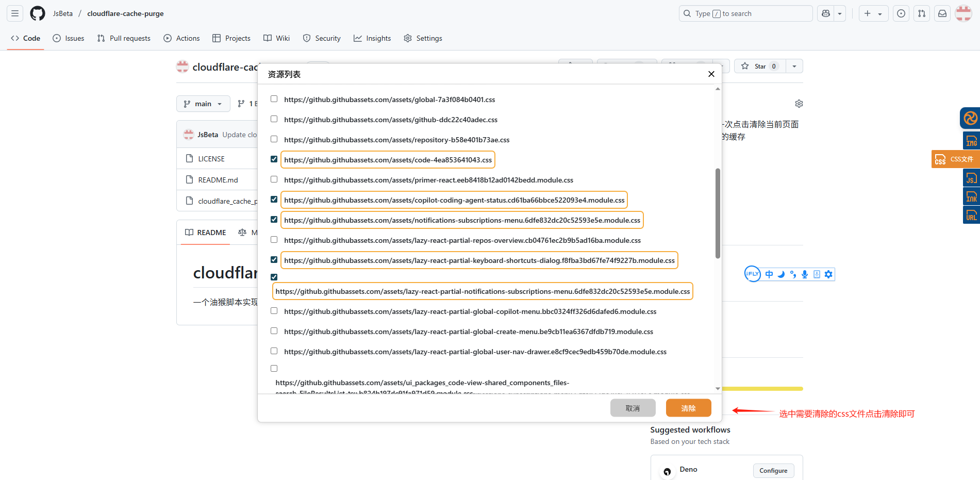
Task: Open the repository Settings tab
Action: coord(423,38)
